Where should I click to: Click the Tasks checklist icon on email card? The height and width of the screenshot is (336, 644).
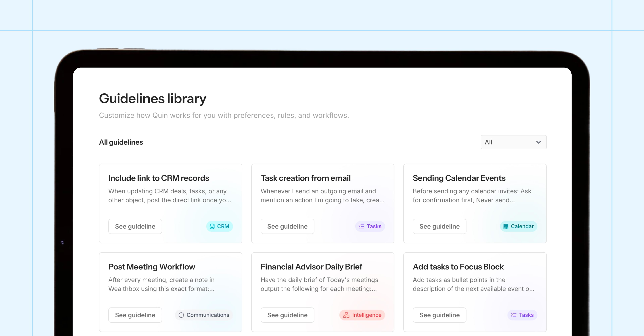point(361,226)
